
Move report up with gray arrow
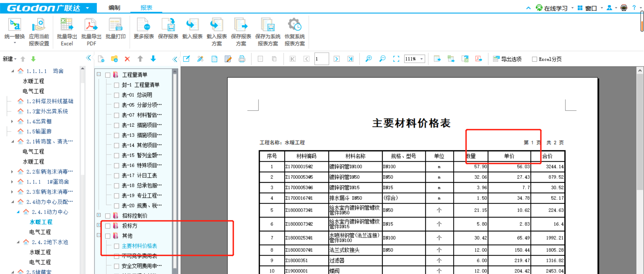[x=140, y=59]
